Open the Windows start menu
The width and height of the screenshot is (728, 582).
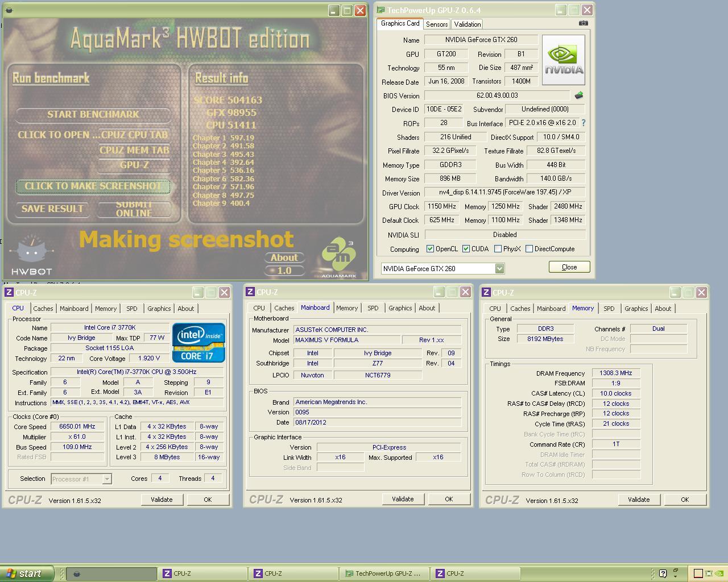27,573
